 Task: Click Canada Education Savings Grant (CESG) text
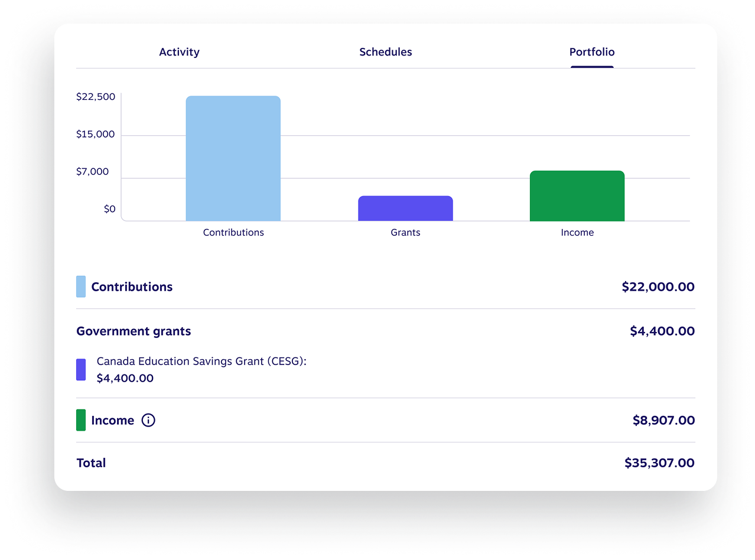pos(201,362)
